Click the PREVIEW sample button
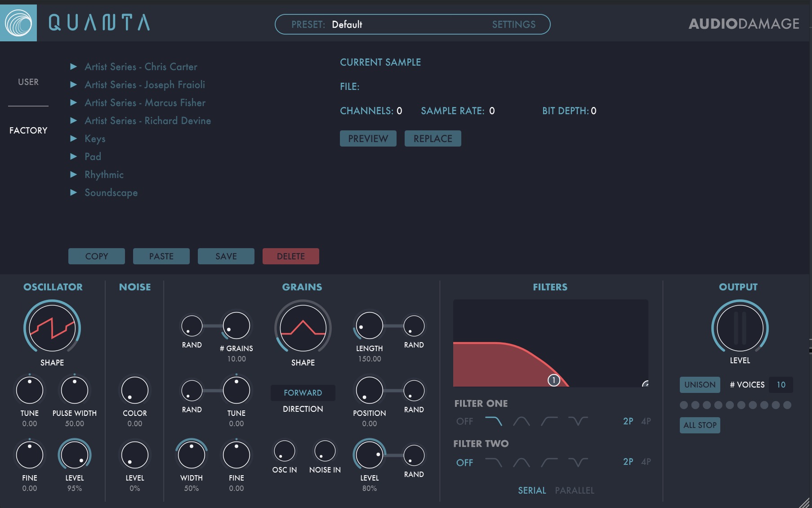This screenshot has width=812, height=508. pos(368,138)
